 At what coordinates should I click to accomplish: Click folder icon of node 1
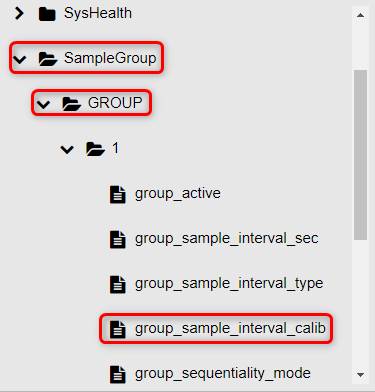[x=95, y=149]
